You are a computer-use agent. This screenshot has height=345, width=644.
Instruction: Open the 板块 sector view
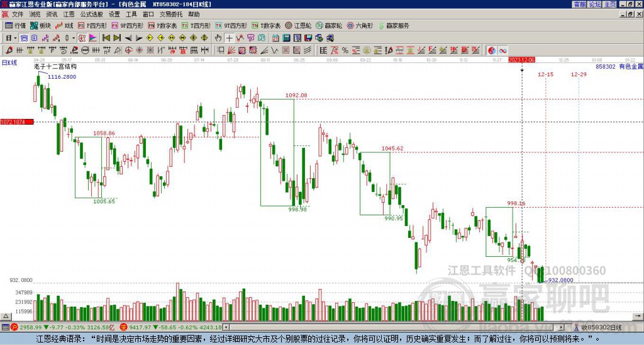pyautogui.click(x=41, y=25)
